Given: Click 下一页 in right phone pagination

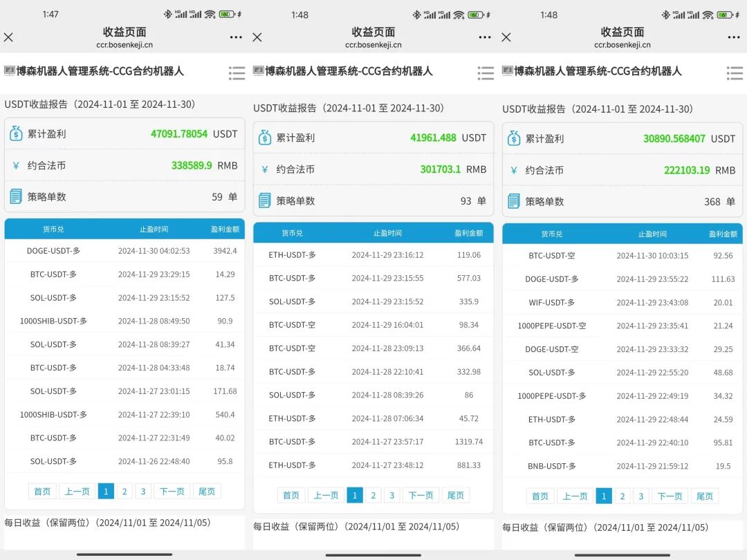Looking at the screenshot, I should (670, 496).
